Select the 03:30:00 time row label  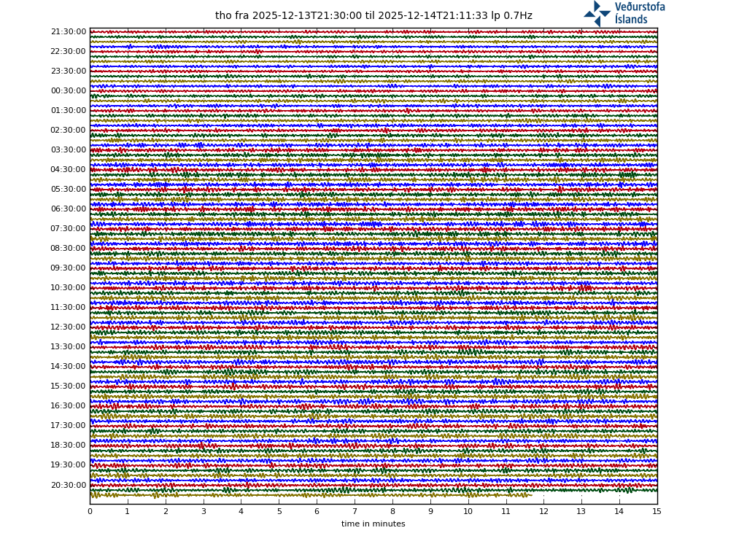69,150
